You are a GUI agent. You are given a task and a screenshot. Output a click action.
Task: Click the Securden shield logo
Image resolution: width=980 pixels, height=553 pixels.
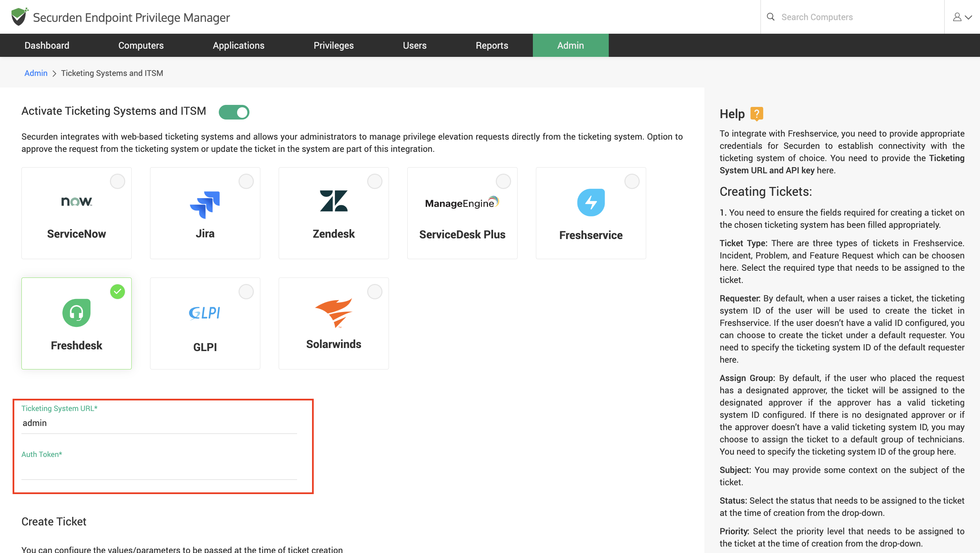(19, 16)
